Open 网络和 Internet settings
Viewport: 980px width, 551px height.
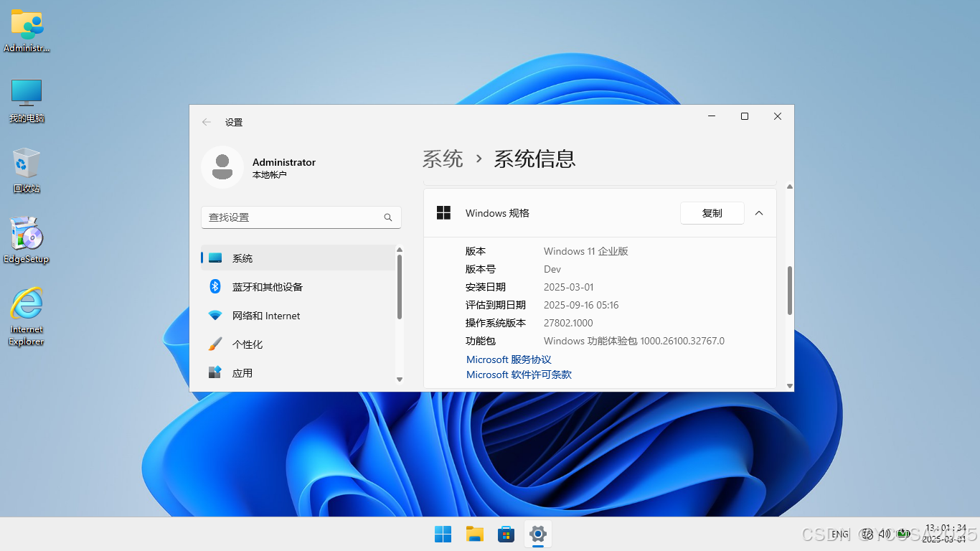[298, 316]
